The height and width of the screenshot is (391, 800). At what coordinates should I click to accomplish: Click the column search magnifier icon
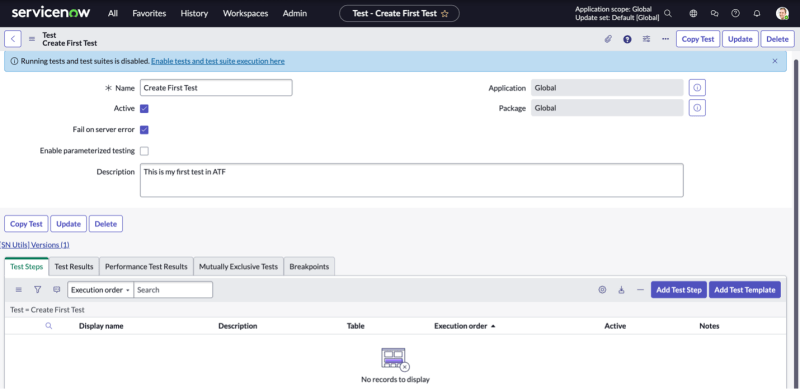click(x=48, y=326)
